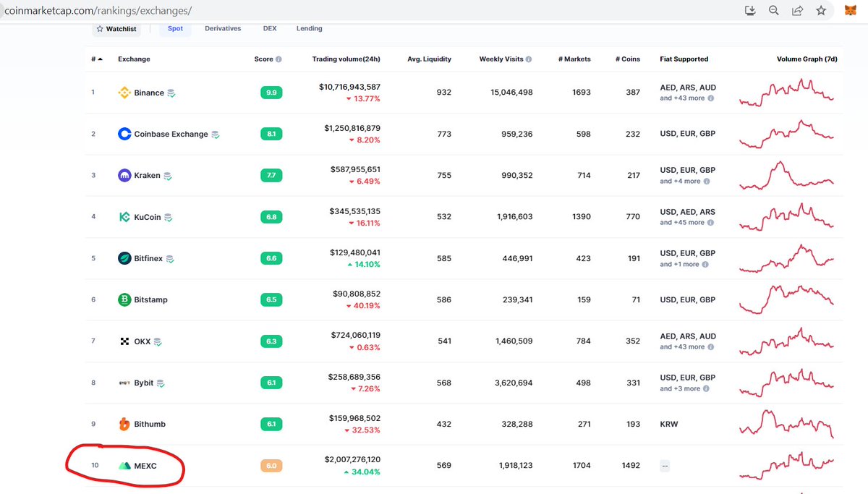The height and width of the screenshot is (494, 868).
Task: Click the info icon next to Kraken's +4 more
Action: click(707, 182)
